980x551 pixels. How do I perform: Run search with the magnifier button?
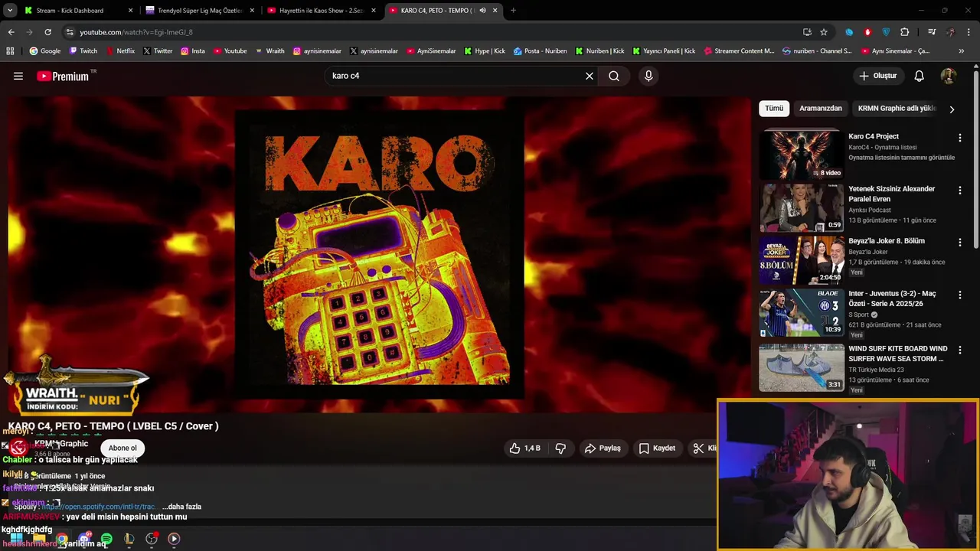[614, 76]
